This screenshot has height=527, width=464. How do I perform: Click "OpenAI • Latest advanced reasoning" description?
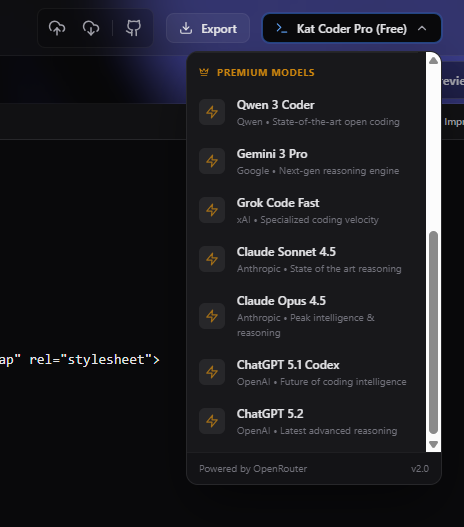click(x=317, y=431)
